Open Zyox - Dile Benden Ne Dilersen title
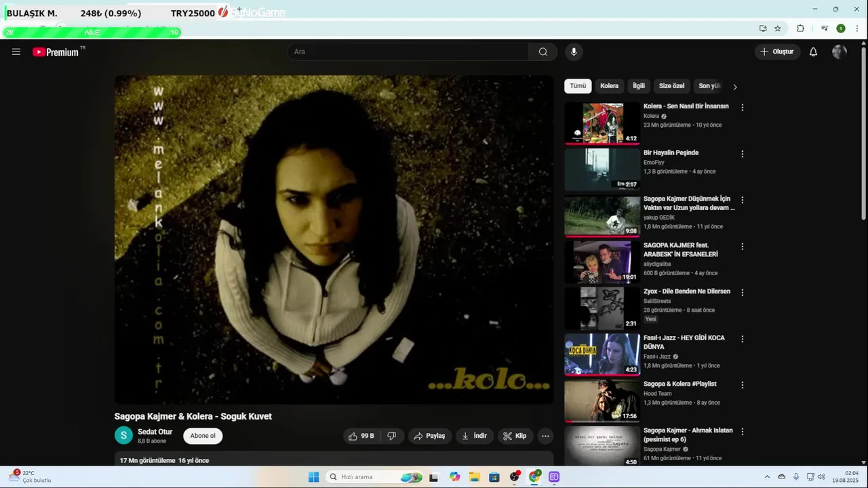 (687, 291)
